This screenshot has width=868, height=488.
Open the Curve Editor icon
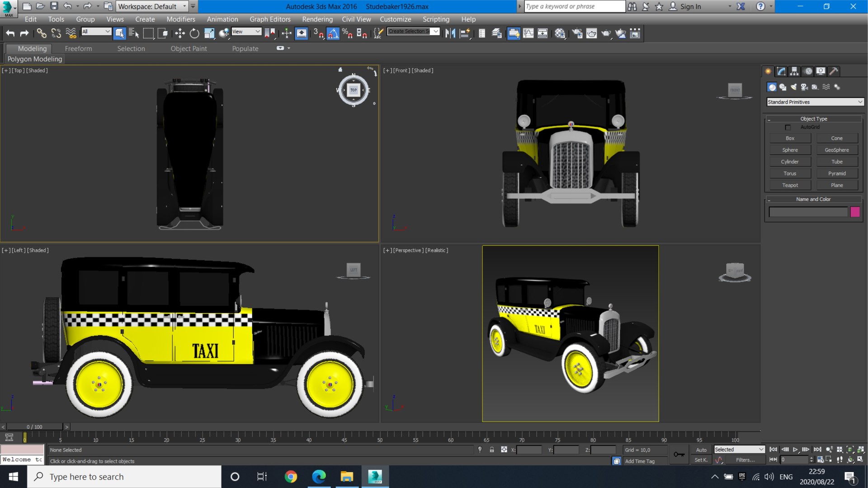(x=528, y=33)
